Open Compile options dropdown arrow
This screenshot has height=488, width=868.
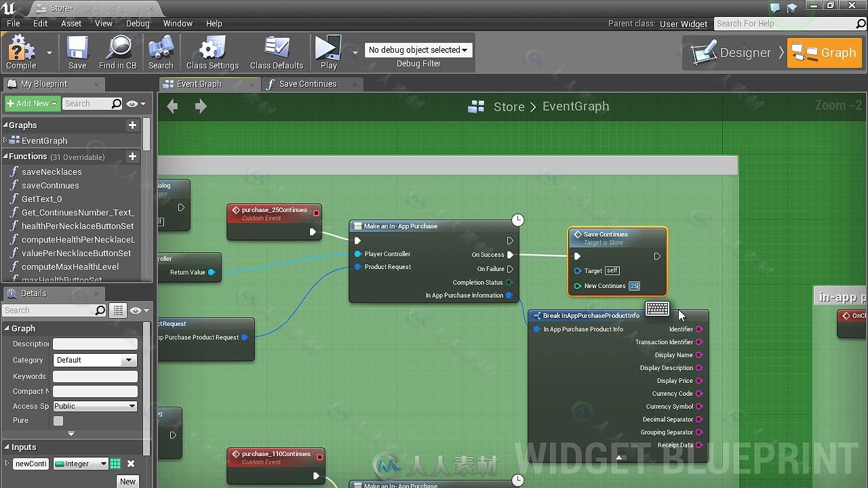(49, 53)
